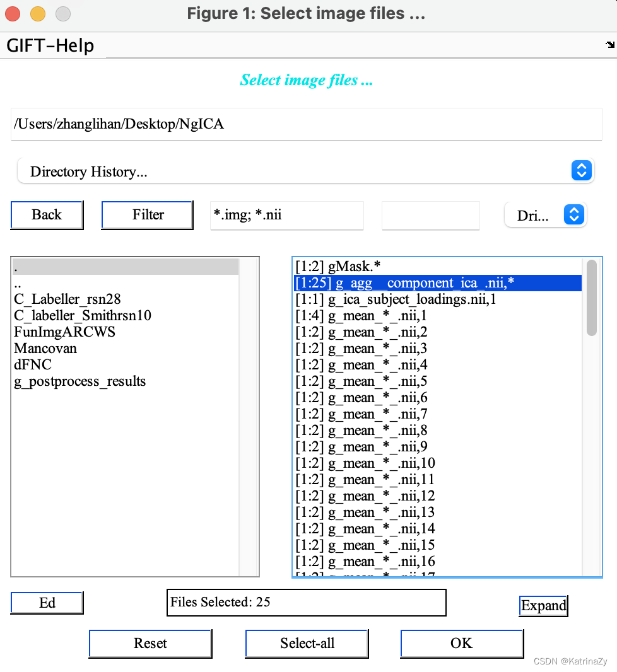Click the *.img; *.nii filter field

[287, 216]
